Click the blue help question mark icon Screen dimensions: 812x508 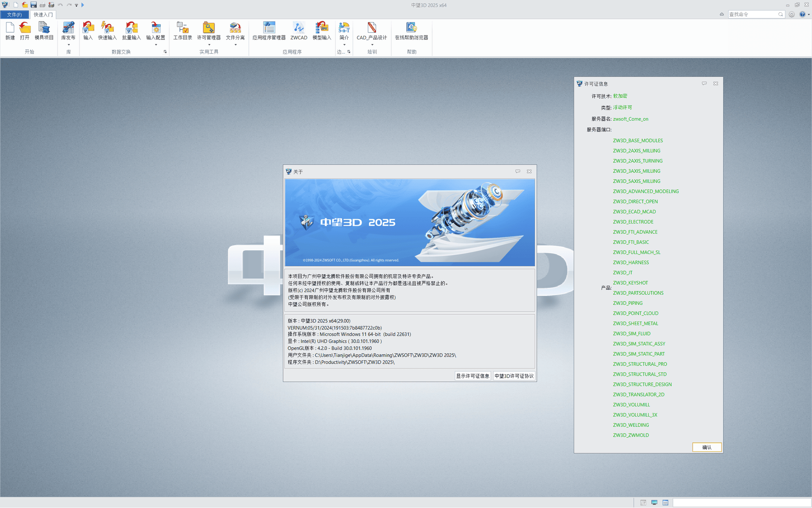[x=802, y=14]
